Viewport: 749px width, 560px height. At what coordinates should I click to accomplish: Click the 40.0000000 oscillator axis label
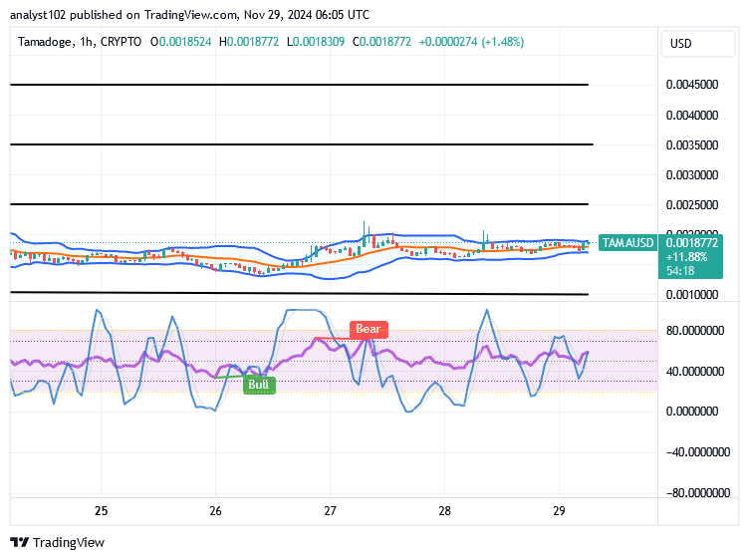(x=695, y=372)
